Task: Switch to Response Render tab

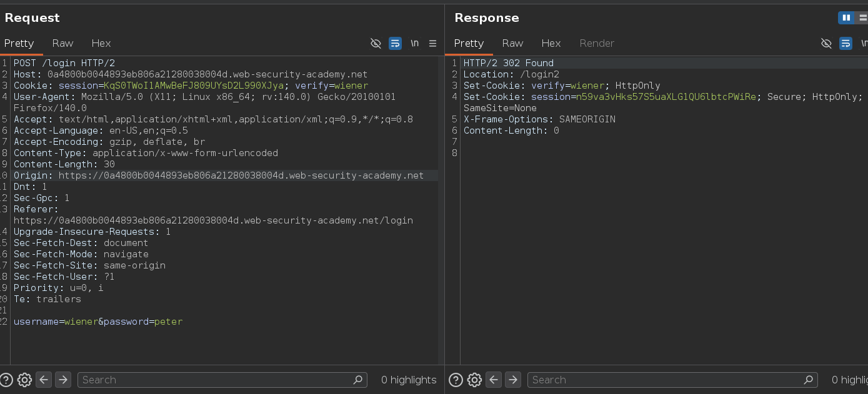Action: coord(597,43)
